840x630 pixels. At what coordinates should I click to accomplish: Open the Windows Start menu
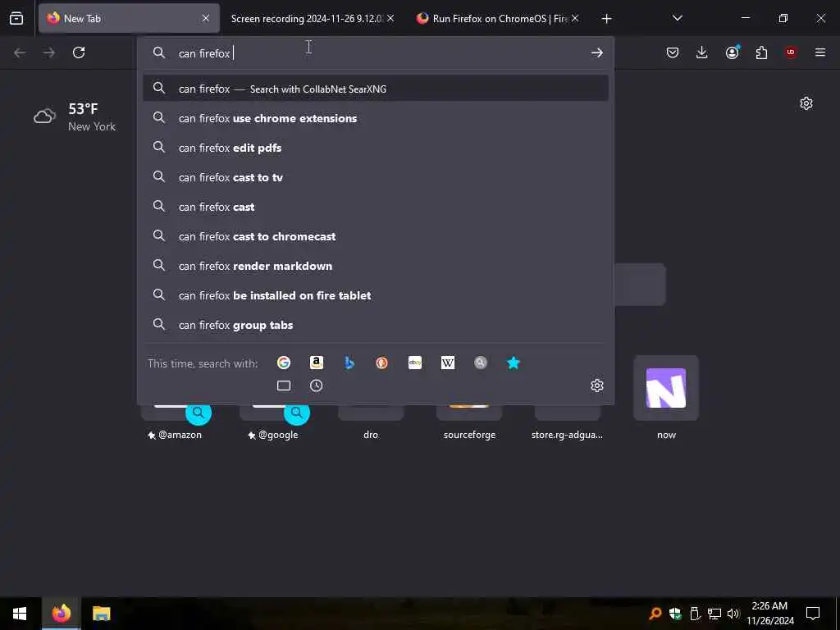click(x=20, y=614)
